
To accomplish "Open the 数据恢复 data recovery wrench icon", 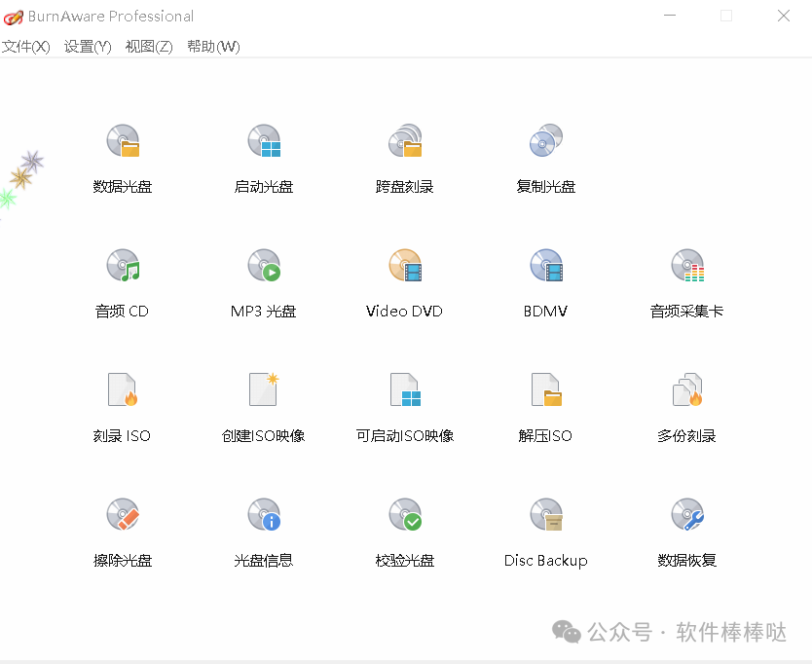I will [687, 514].
